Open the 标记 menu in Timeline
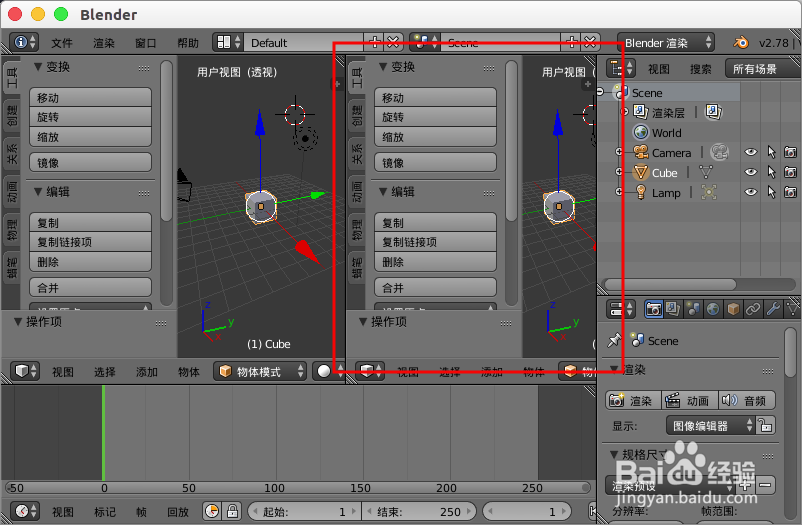This screenshot has width=802, height=525. point(104,511)
